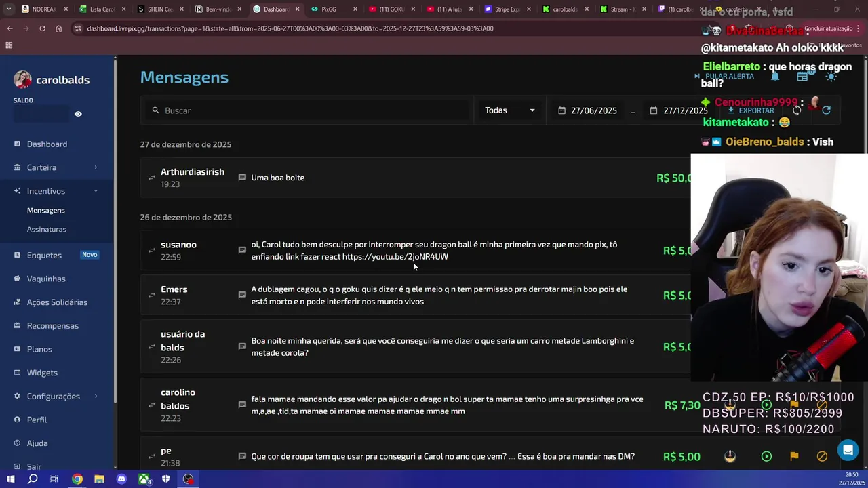Open Windows Start menu
Screen dimensions: 868x488
[10, 479]
